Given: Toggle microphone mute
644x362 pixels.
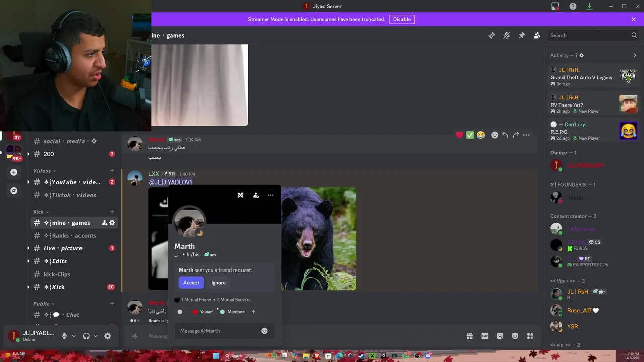Looking at the screenshot, I should tap(64, 336).
